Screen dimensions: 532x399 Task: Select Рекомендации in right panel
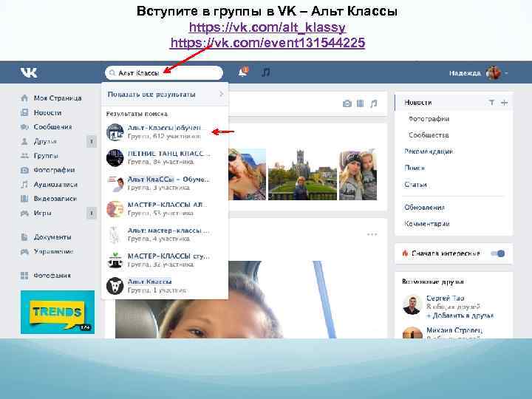[x=429, y=151]
